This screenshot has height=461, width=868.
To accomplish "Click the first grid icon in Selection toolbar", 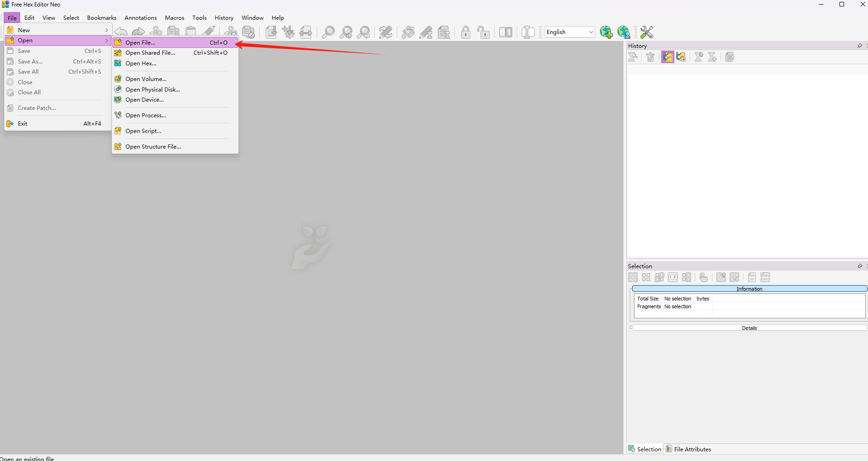I will coord(633,277).
